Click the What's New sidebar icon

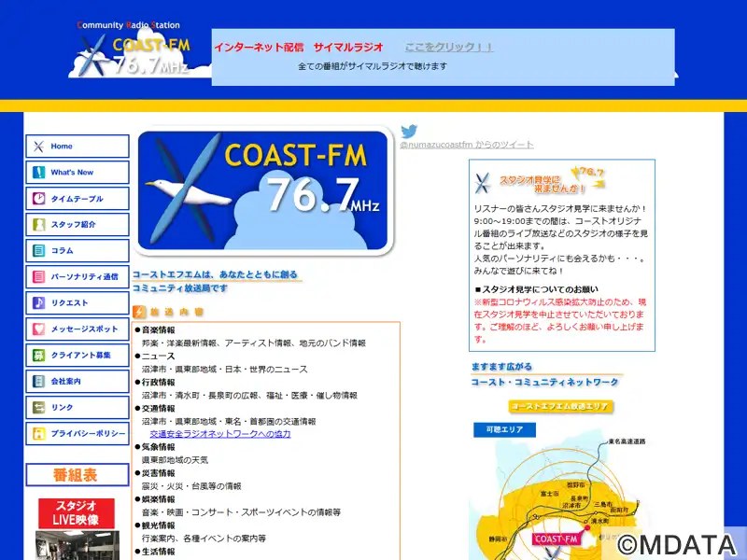[38, 173]
